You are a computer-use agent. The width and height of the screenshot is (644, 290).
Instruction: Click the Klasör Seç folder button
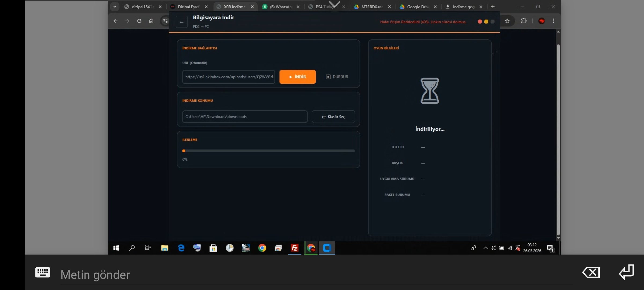(x=333, y=117)
